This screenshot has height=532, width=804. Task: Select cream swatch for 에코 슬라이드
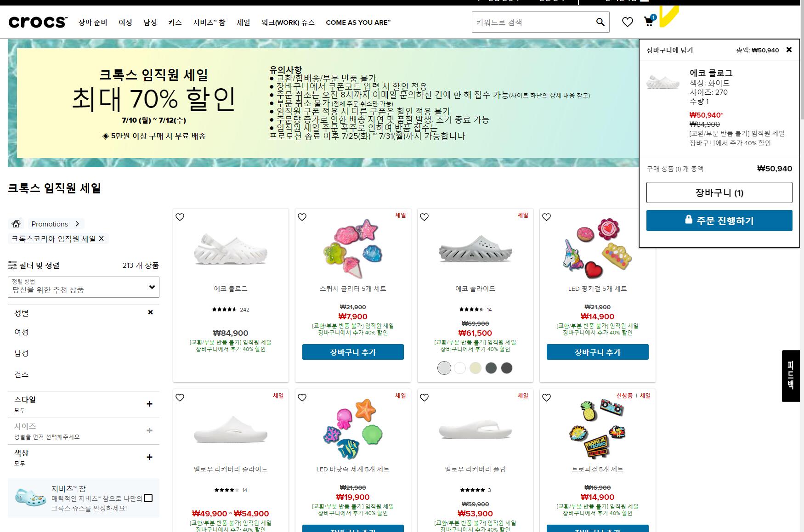coord(476,368)
